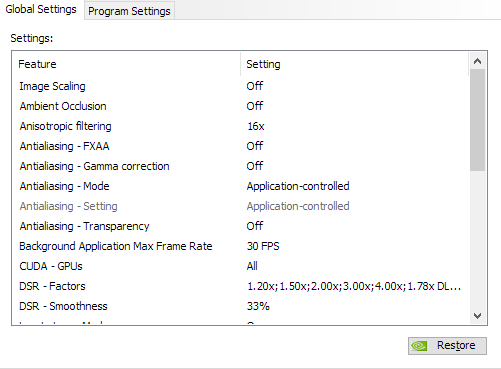Viewport: 501px width, 369px height.
Task: Click the Off value for Ambient Occlusion
Action: coord(255,106)
